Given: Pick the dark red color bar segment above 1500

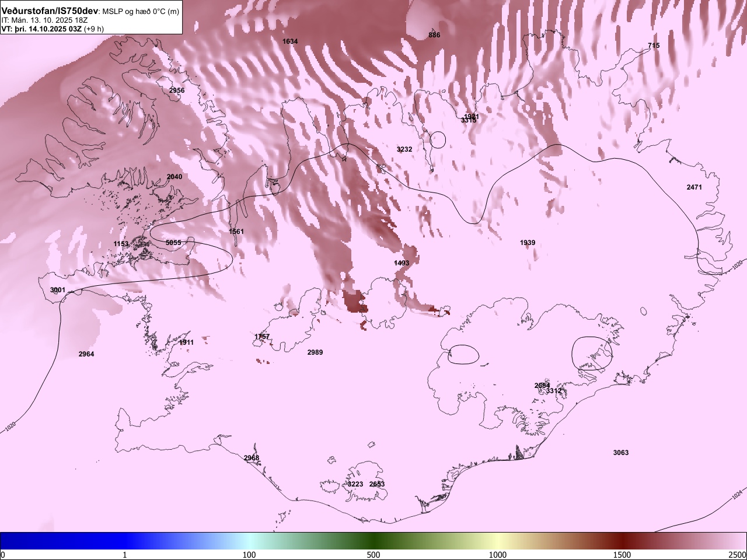Looking at the screenshot, I should [622, 541].
